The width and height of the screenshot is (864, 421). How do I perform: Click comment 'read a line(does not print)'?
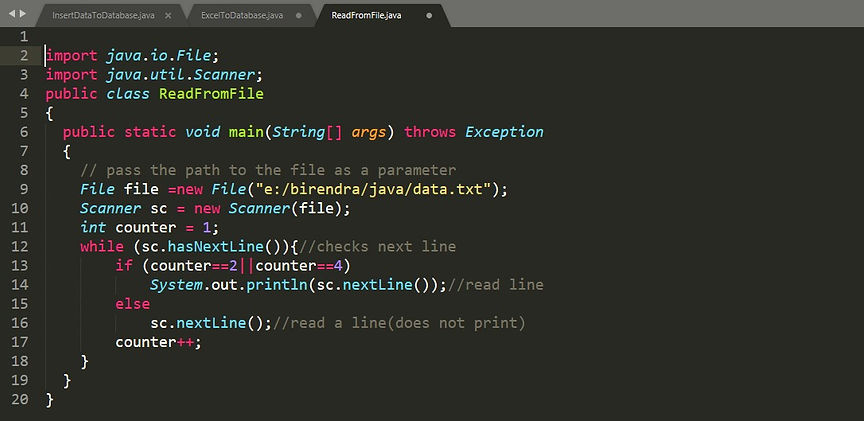(x=408, y=323)
